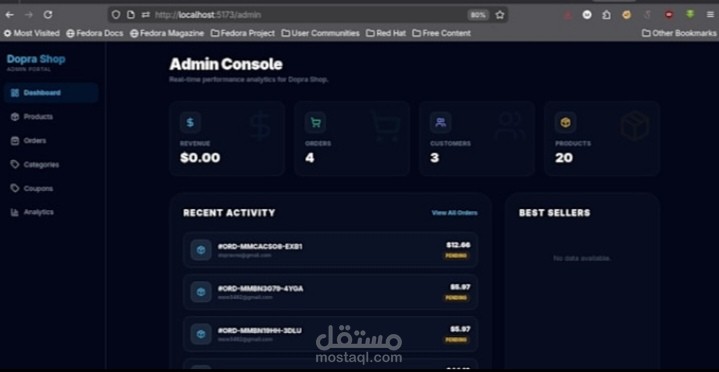Click the No data available message
The height and width of the screenshot is (372, 719).
(x=582, y=259)
